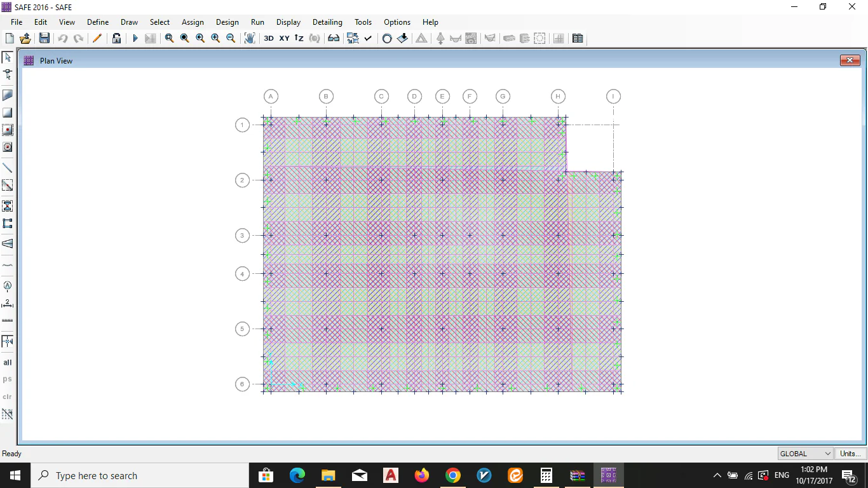The width and height of the screenshot is (868, 488).
Task: Toggle the Set Display Options checkmark
Action: click(368, 38)
